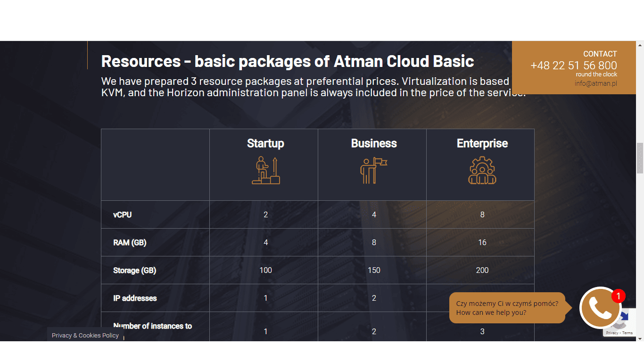Click the Business RAM value 8
644x362 pixels.
click(374, 242)
